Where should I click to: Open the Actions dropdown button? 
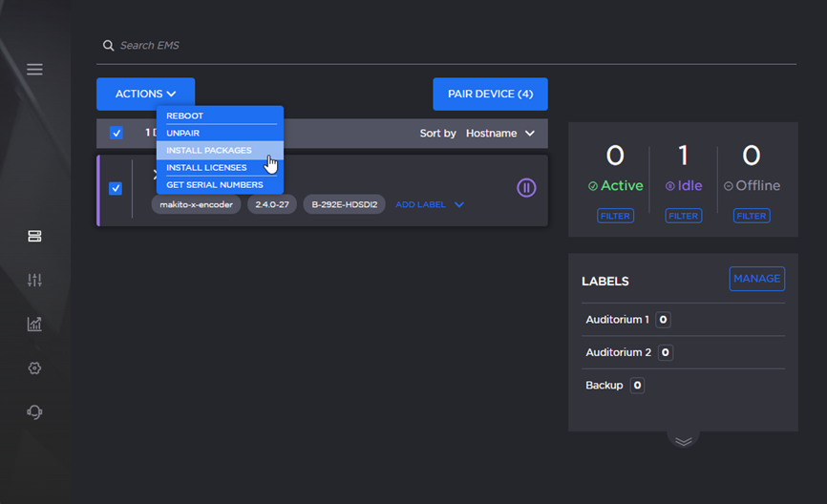(x=145, y=94)
